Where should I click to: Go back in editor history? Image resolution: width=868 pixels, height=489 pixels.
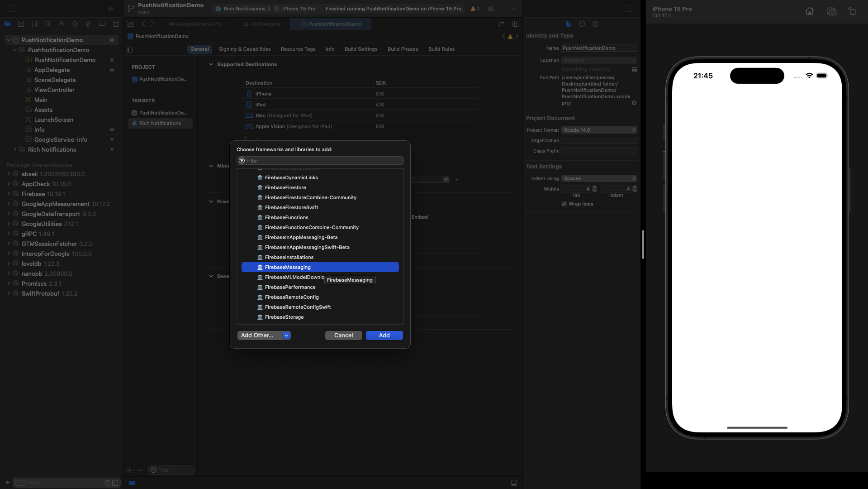pos(143,24)
